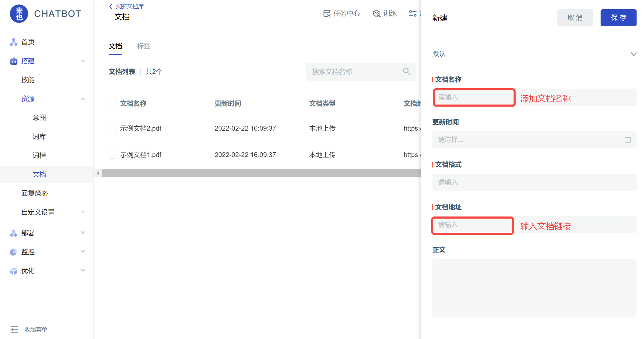644x339 pixels.
Task: Focus the 文档格式 input field
Action: [x=534, y=182]
